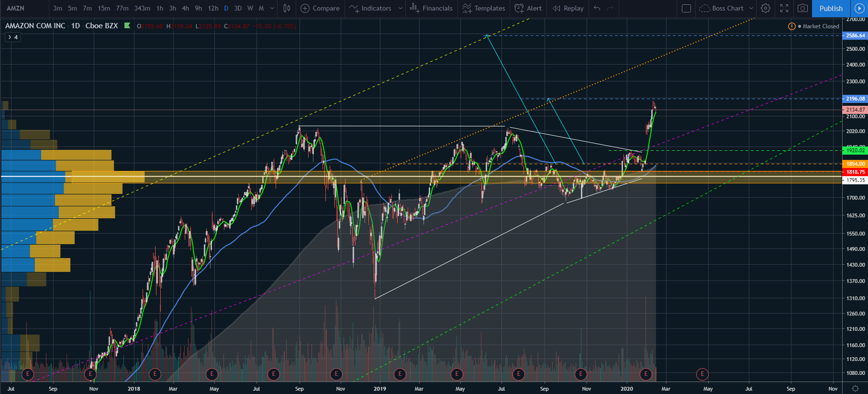
Task: Open chart settings gear in top toolbar
Action: 766,8
